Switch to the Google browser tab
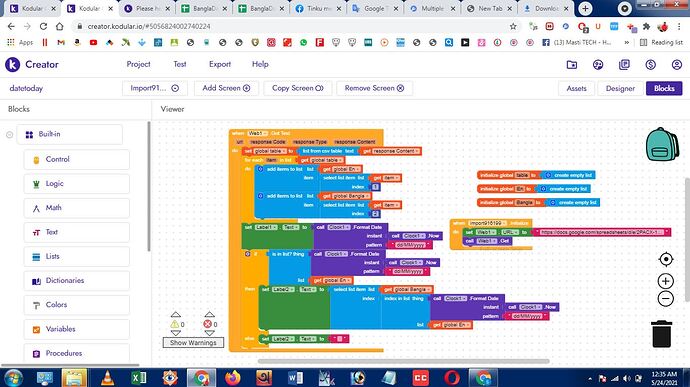The width and height of the screenshot is (690, 387). point(374,8)
